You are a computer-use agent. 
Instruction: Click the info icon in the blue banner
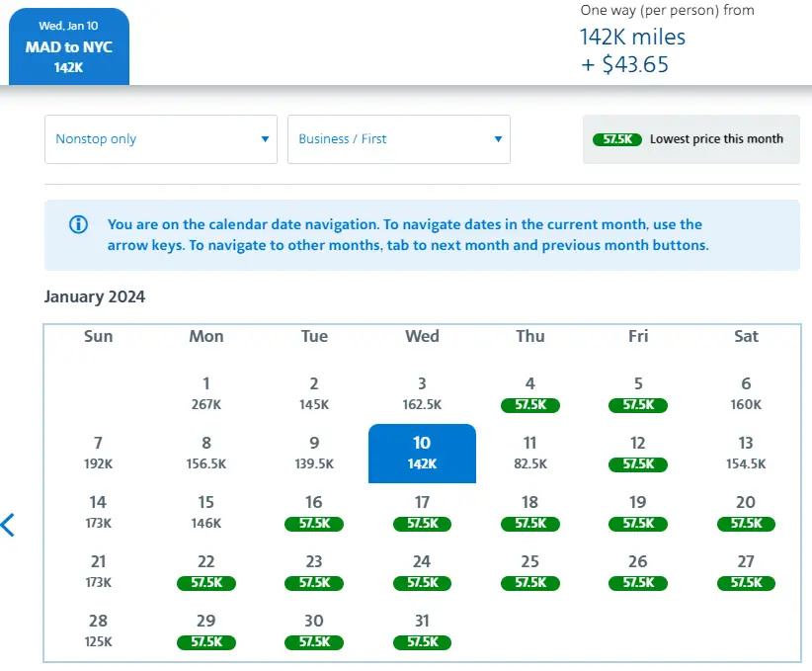pos(78,224)
